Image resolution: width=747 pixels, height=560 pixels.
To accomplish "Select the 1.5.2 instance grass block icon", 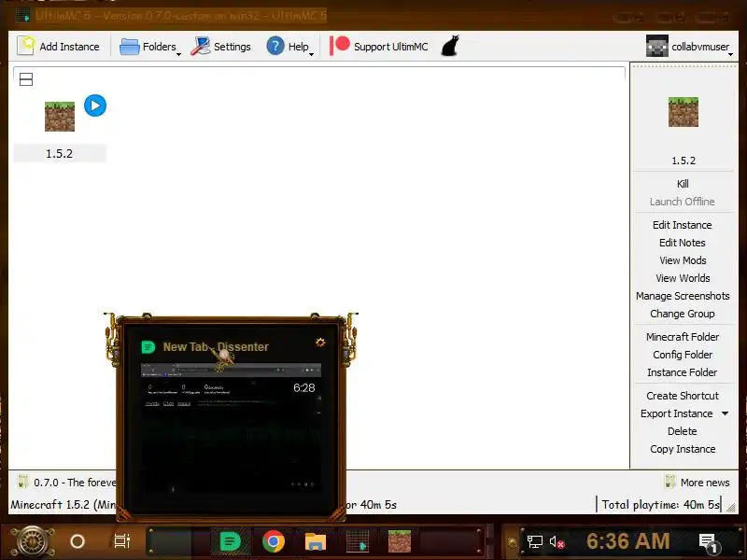I will pyautogui.click(x=60, y=116).
